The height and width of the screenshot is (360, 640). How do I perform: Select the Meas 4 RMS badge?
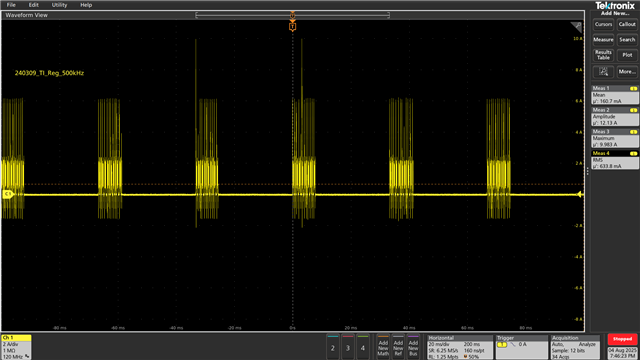tap(615, 160)
